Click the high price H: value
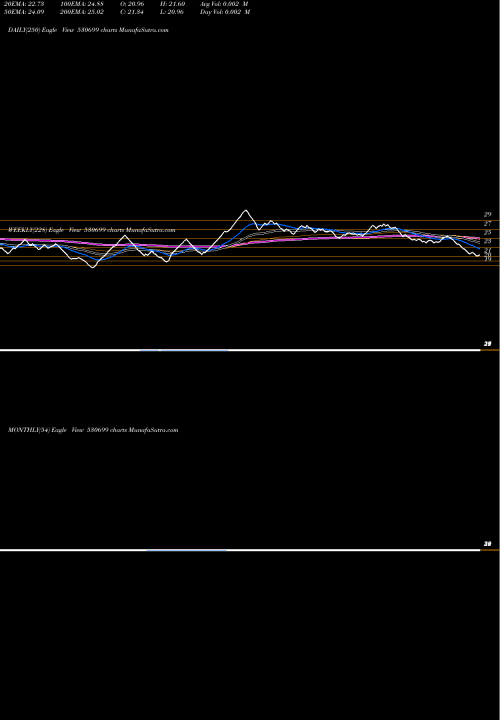500x720 pixels. coord(172,3)
